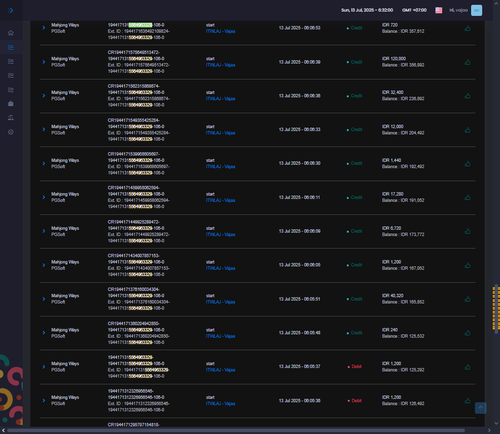The height and width of the screenshot is (434, 500).
Task: Click thumbs-up icon on IDR 12,000 row
Action: pos(468,130)
